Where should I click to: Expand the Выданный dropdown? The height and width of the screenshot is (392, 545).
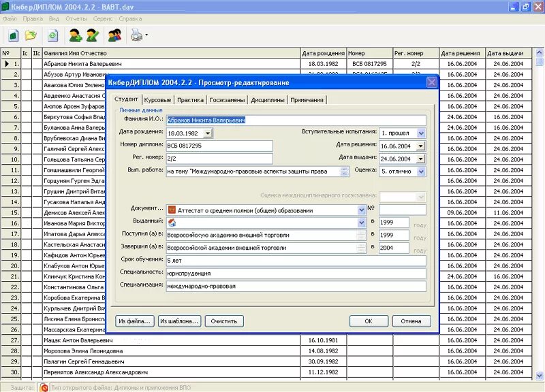tap(361, 223)
